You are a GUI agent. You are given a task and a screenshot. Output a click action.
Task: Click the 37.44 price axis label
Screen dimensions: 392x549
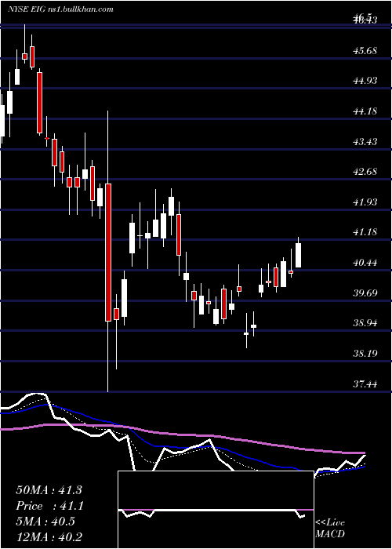pyautogui.click(x=365, y=384)
